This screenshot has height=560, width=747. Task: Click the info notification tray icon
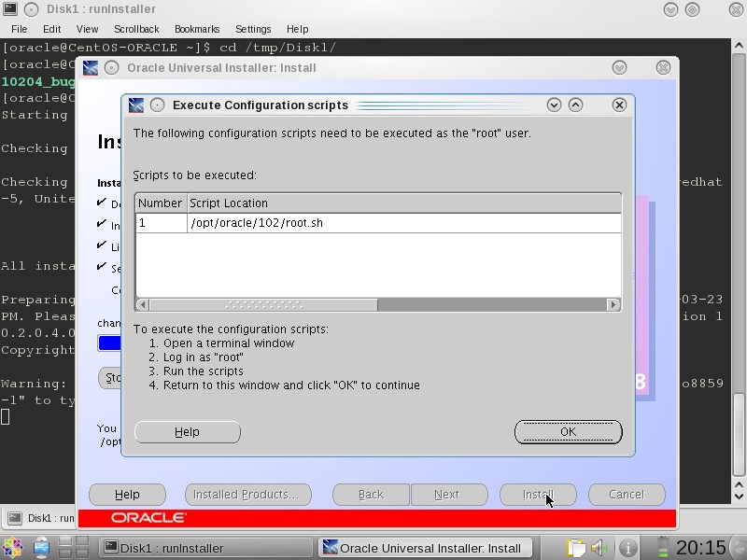point(628,548)
